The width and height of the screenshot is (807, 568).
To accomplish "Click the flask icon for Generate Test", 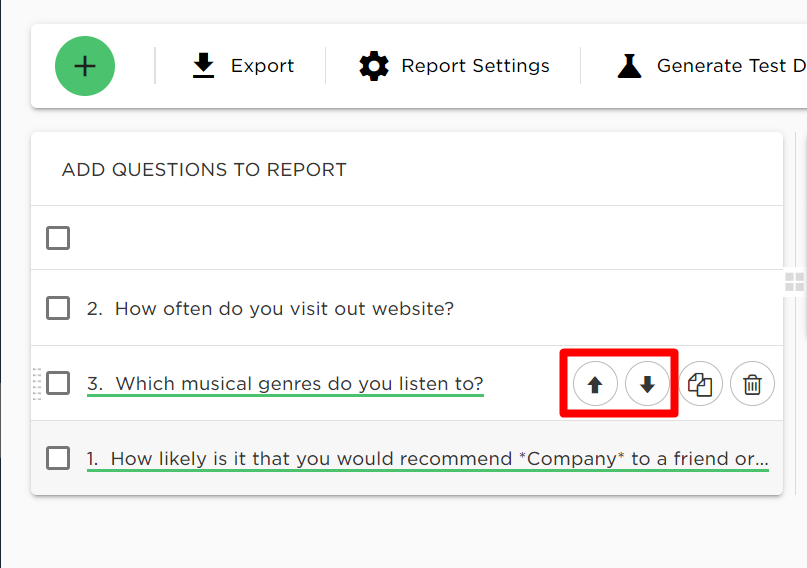I will pos(629,66).
